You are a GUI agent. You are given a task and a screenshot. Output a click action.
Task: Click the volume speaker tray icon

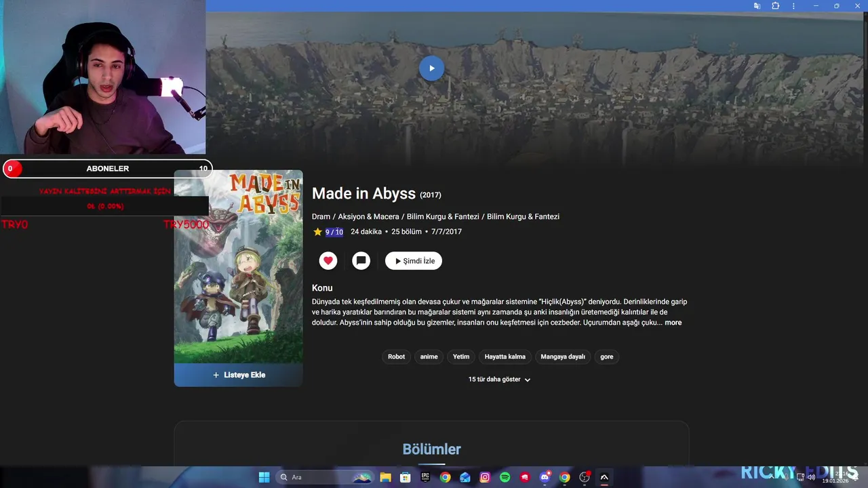811,477
